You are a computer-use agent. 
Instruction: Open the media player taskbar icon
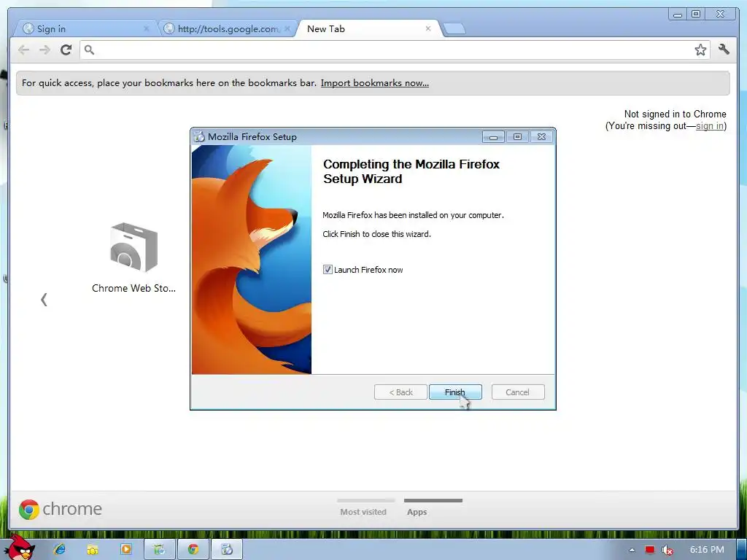point(125,550)
